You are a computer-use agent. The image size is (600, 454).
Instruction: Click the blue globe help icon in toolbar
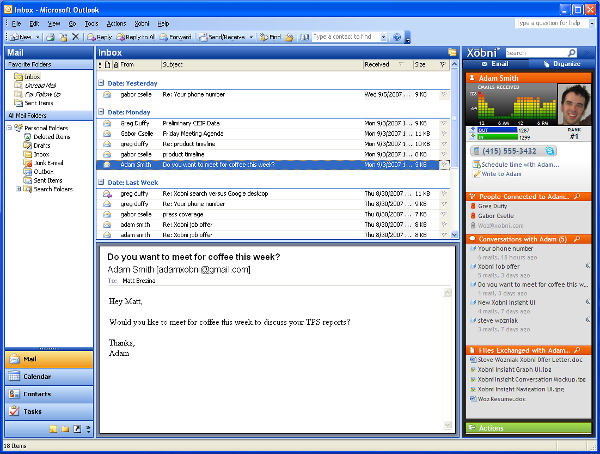click(397, 37)
